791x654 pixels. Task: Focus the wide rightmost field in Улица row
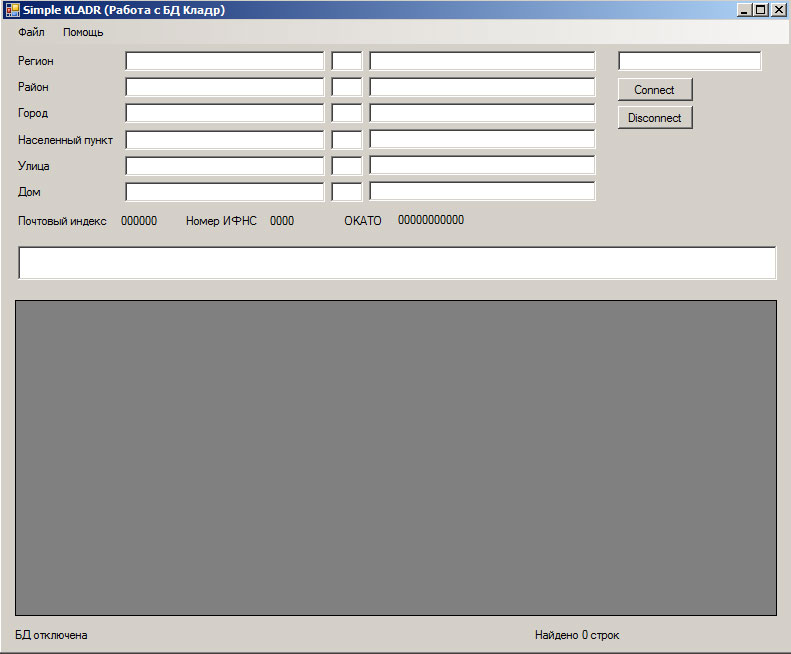click(x=482, y=166)
